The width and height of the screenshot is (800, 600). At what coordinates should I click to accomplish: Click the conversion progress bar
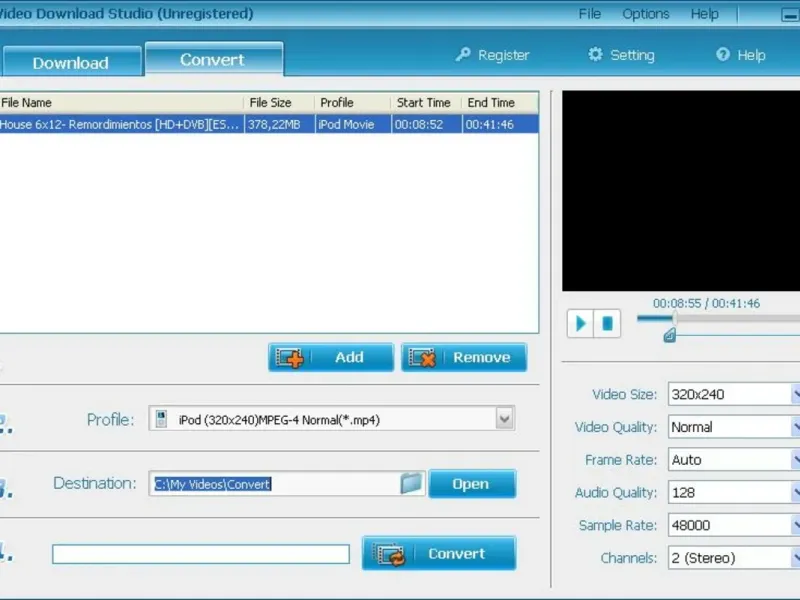click(x=201, y=554)
